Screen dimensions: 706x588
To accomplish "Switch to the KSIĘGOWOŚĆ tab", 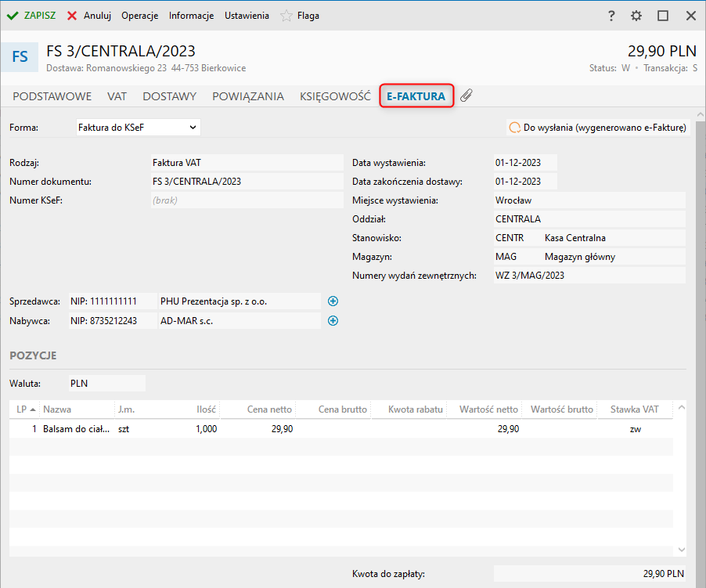I will click(x=335, y=96).
